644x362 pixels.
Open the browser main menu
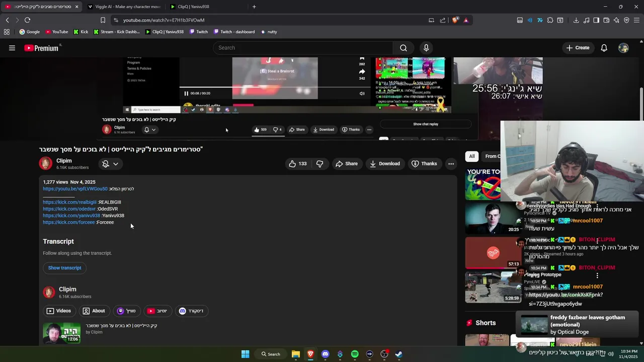point(637,20)
